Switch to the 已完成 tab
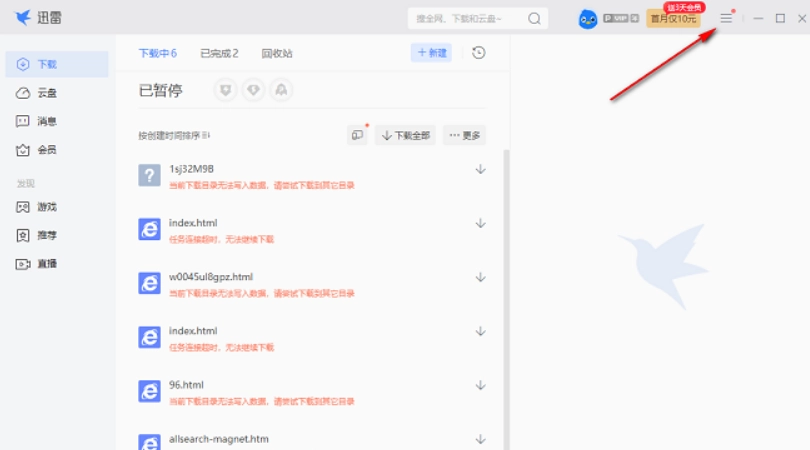Image resolution: width=810 pixels, height=450 pixels. [x=219, y=53]
